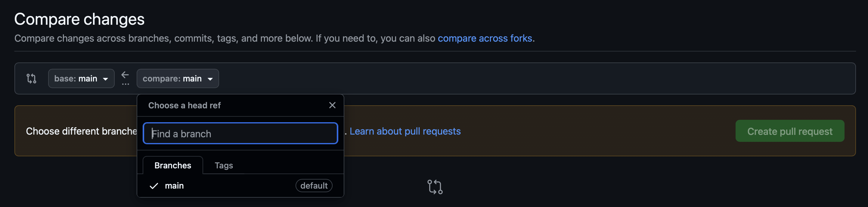The width and height of the screenshot is (868, 207).
Task: Switch to the Tags tab
Action: (x=224, y=165)
